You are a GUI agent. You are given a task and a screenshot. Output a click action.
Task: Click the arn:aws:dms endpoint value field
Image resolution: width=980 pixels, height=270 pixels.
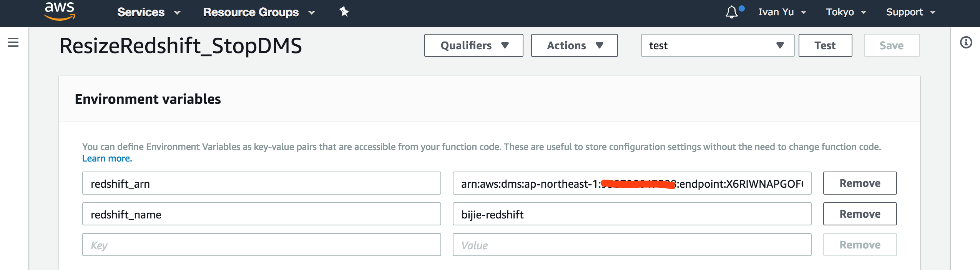coord(632,183)
